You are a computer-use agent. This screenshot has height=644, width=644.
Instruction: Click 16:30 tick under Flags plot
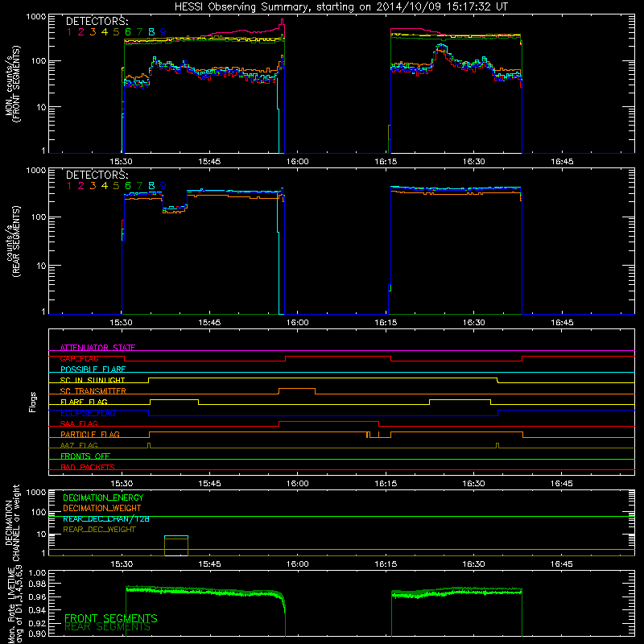pyautogui.click(x=473, y=484)
